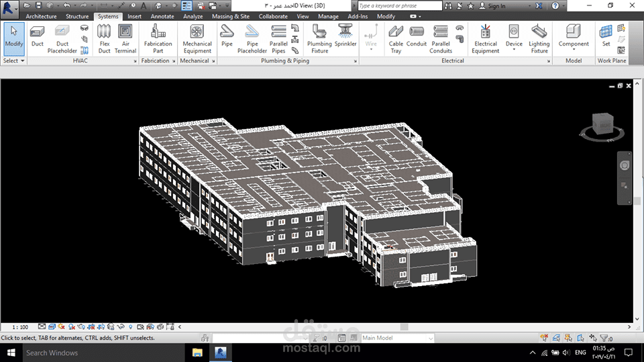The image size is (644, 362).
Task: Open the selection filter icon in status bar
Action: pyautogui.click(x=604, y=338)
